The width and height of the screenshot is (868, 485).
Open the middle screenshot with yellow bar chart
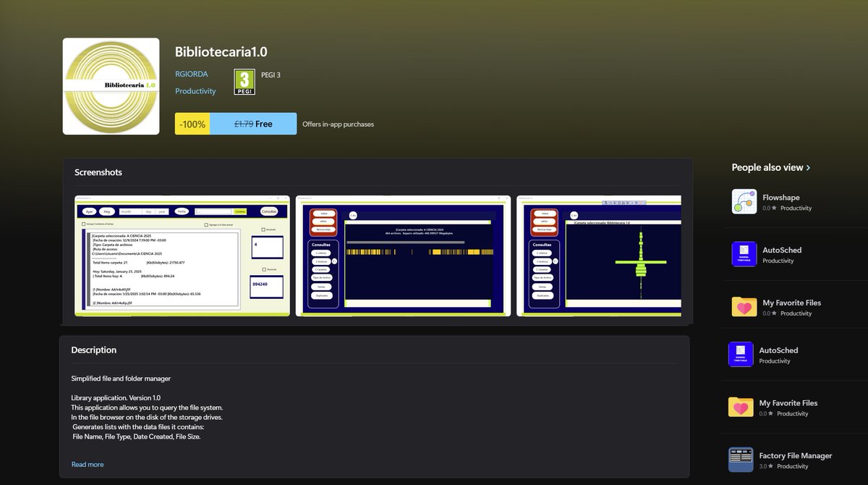(403, 256)
